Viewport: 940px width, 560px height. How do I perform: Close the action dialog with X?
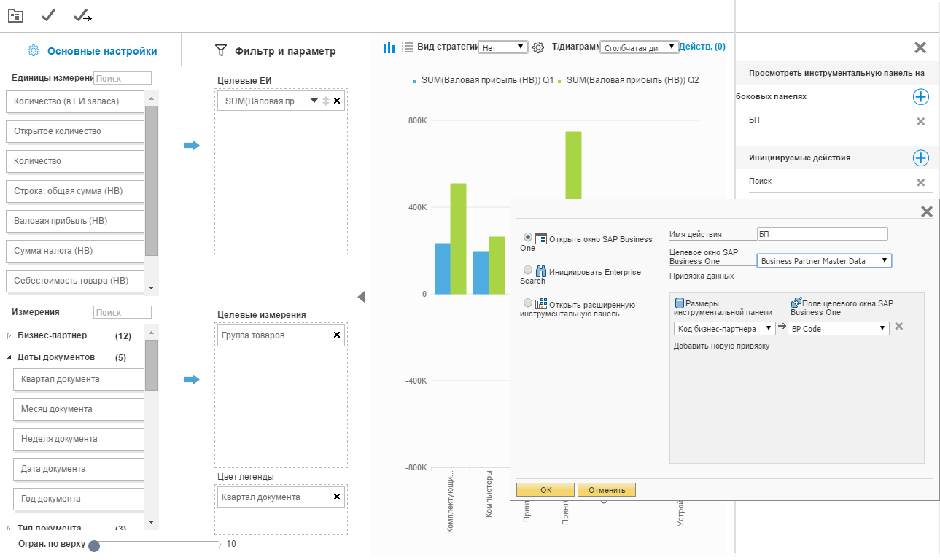927,211
